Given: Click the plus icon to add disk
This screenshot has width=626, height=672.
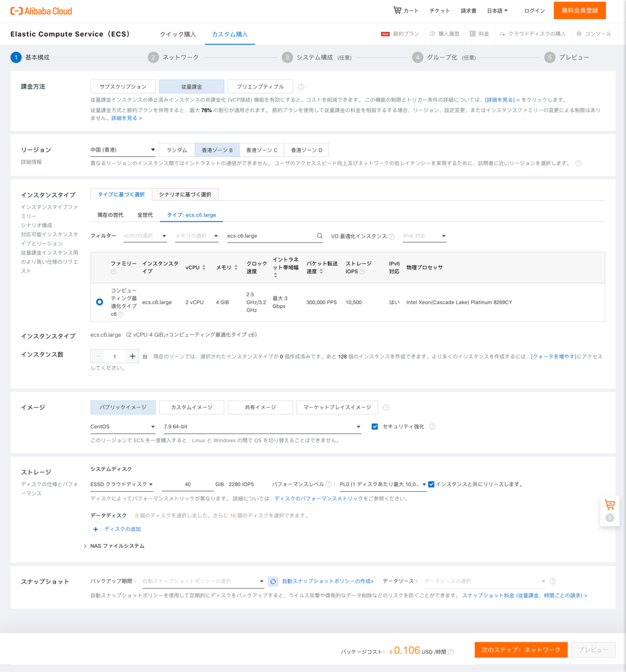Looking at the screenshot, I should 96,529.
